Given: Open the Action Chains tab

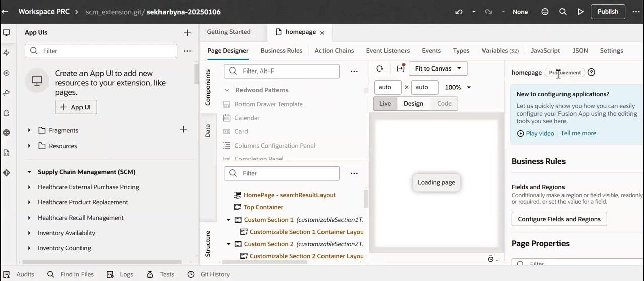Looking at the screenshot, I should (334, 51).
